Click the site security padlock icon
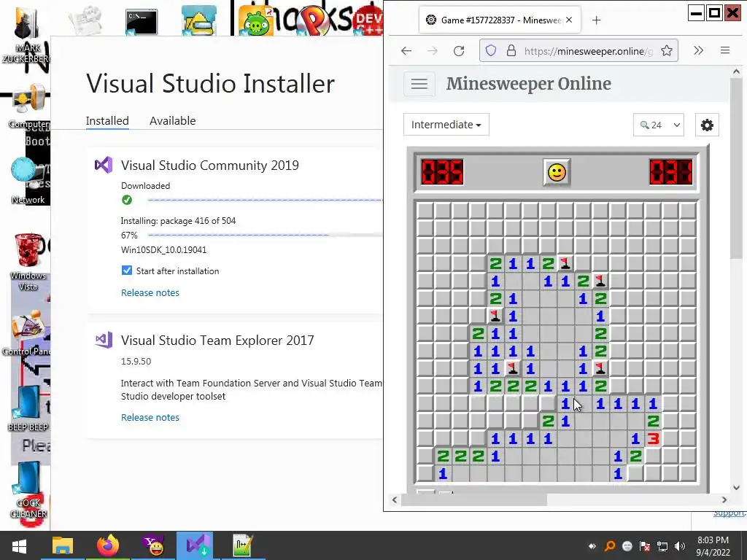747x560 pixels. click(511, 51)
